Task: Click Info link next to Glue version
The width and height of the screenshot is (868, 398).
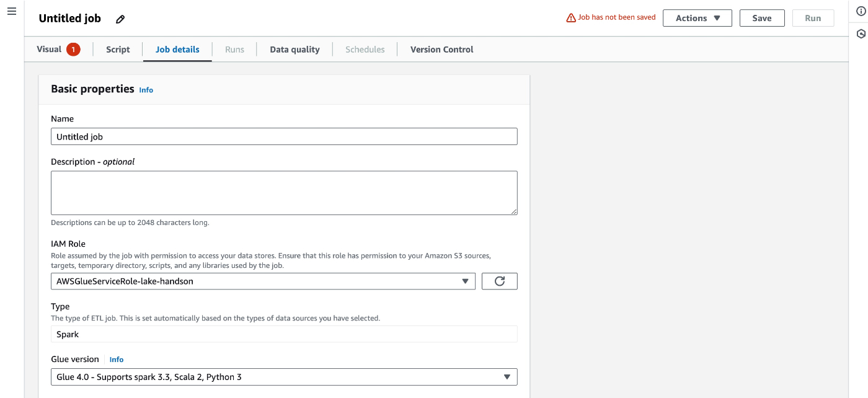Action: (x=117, y=360)
